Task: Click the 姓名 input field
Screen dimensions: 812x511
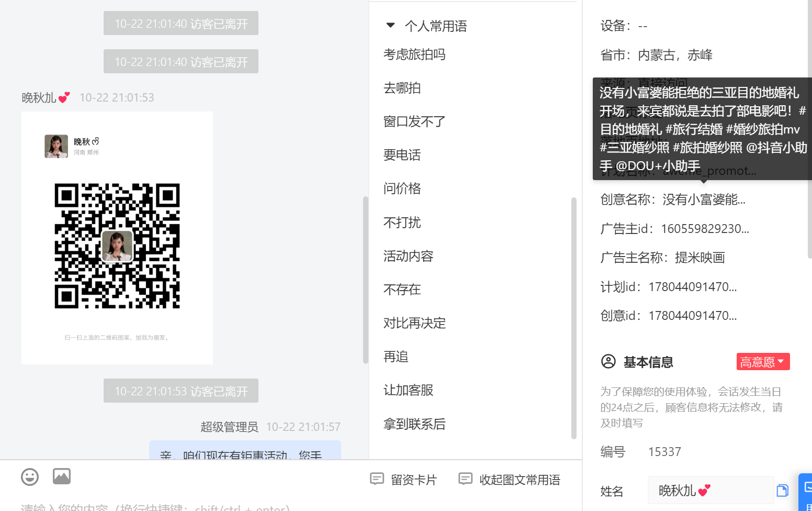Action: tap(710, 491)
